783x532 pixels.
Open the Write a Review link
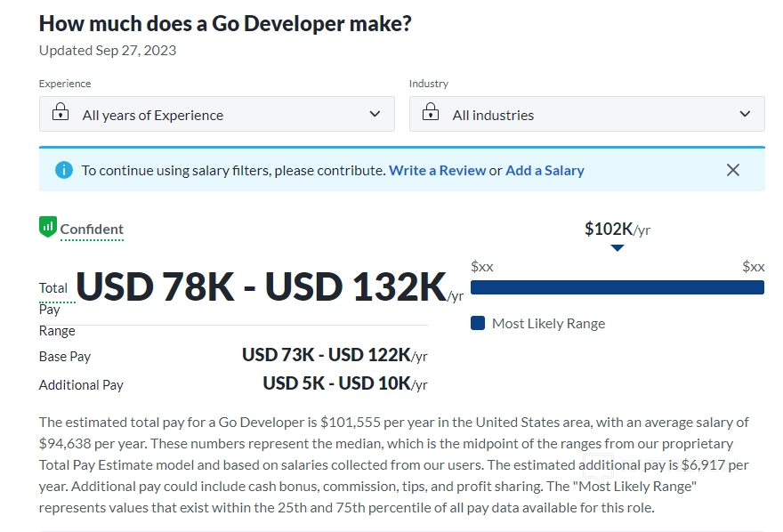click(437, 170)
